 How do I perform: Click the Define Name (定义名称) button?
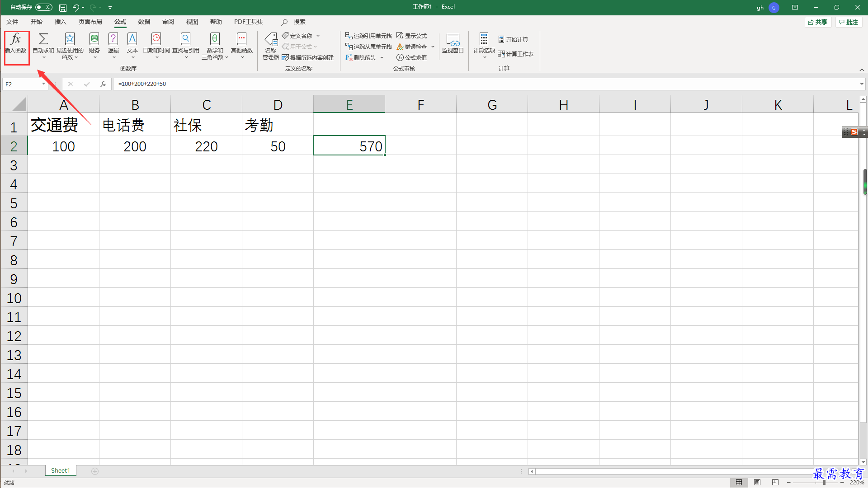[x=297, y=36]
